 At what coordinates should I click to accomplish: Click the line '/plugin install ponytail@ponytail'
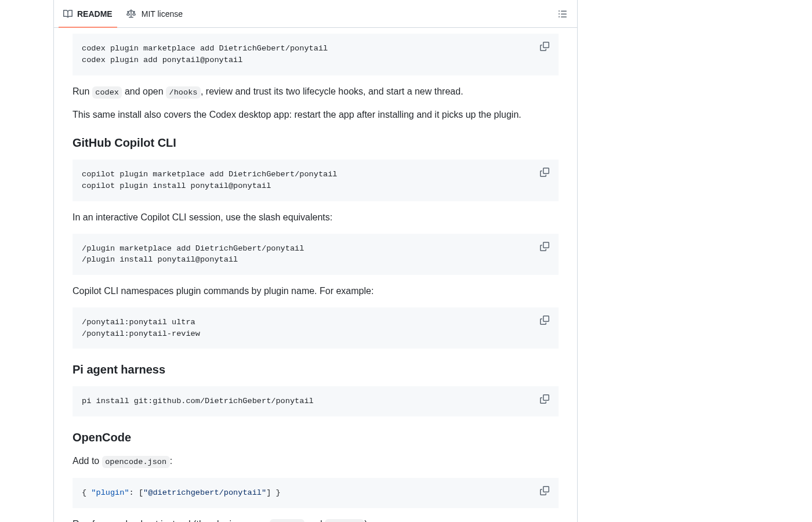pyautogui.click(x=160, y=259)
